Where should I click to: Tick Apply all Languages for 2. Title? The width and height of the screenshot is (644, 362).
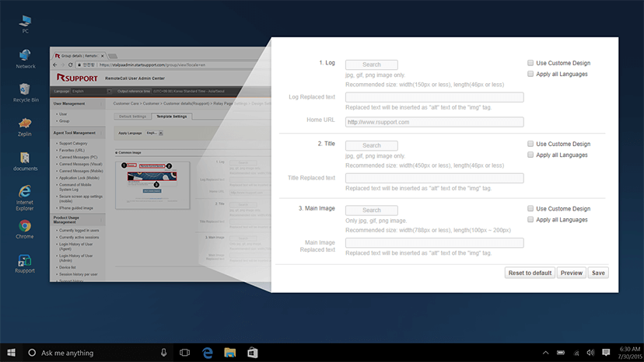530,155
